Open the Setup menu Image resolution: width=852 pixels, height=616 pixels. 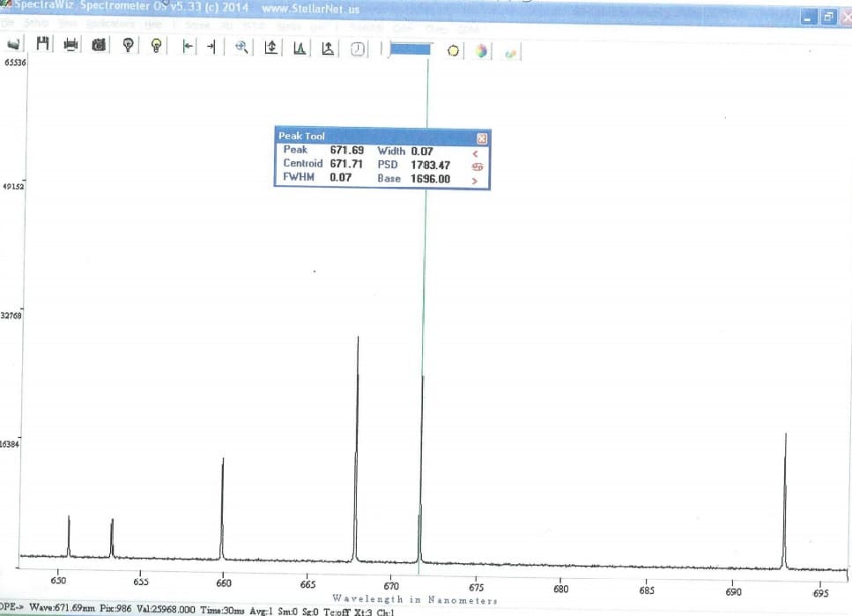point(36,23)
